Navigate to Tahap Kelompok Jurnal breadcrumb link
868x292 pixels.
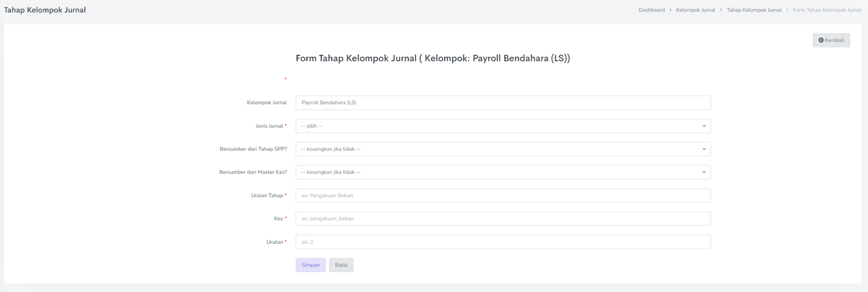coord(754,10)
